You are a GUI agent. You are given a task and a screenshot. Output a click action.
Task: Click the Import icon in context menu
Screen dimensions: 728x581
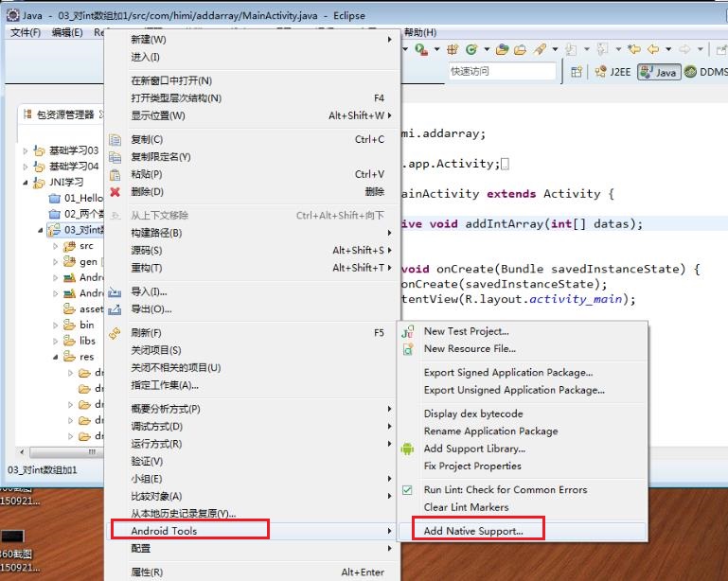click(x=115, y=291)
